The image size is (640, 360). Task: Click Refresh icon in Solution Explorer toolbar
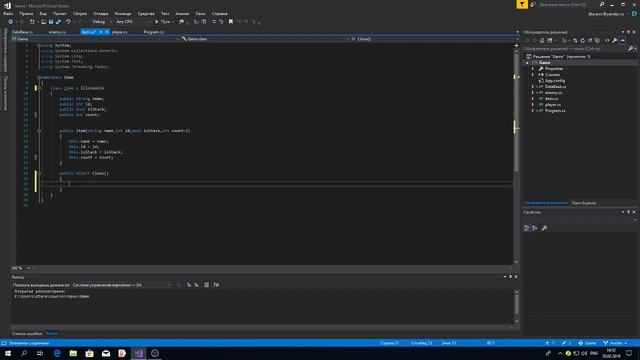[x=582, y=40]
